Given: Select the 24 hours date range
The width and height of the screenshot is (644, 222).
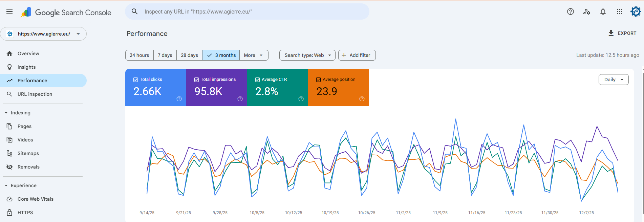Looking at the screenshot, I should 139,55.
